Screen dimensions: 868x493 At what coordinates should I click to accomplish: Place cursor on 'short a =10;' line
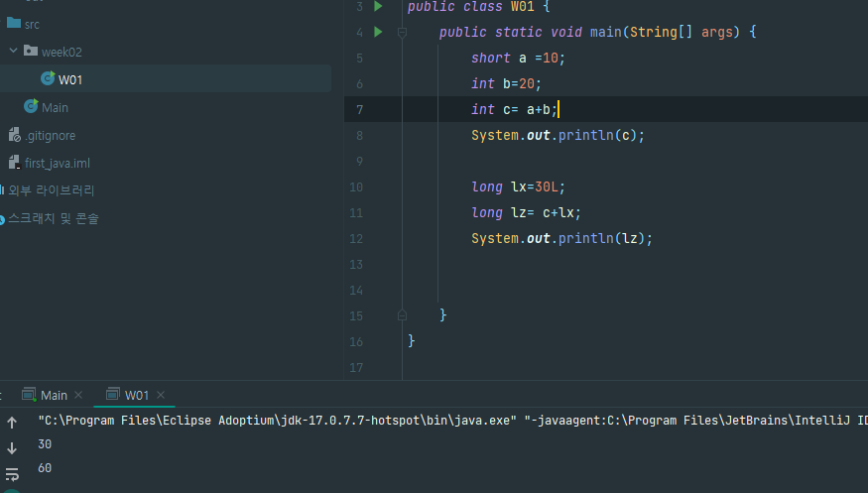point(518,59)
